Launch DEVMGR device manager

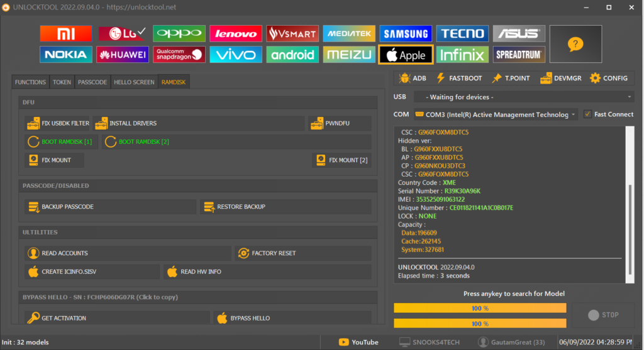[x=560, y=78]
